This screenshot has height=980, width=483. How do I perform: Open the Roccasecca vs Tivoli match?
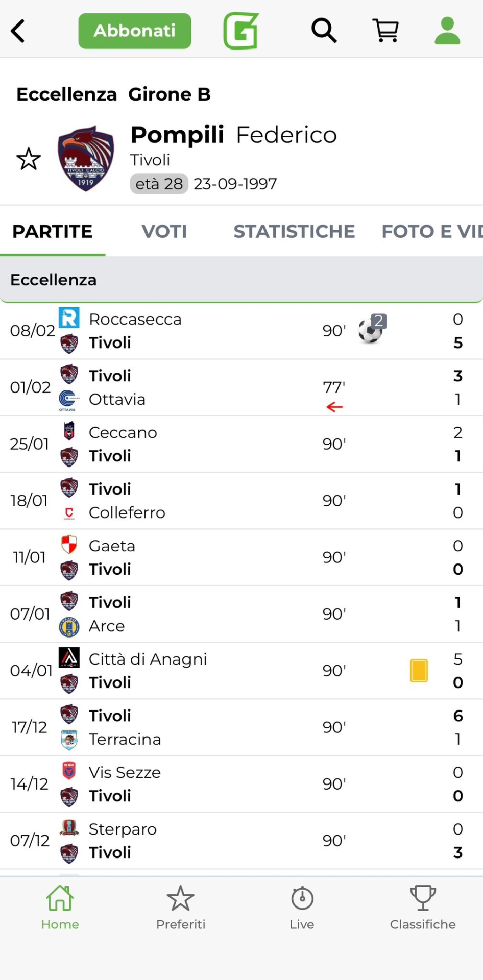[204, 331]
